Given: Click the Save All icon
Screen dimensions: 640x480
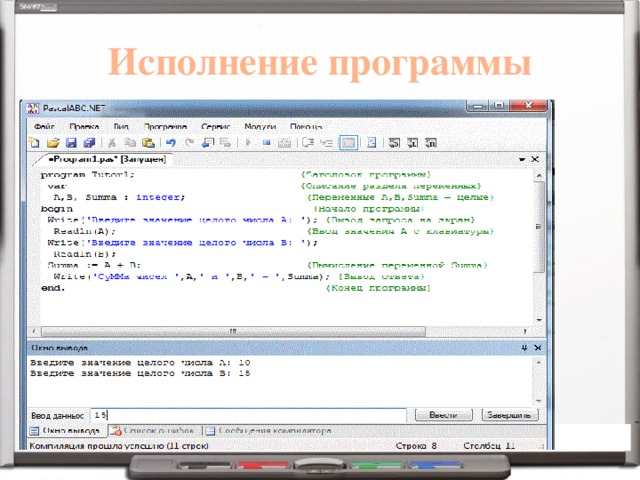Looking at the screenshot, I should coord(89,143).
